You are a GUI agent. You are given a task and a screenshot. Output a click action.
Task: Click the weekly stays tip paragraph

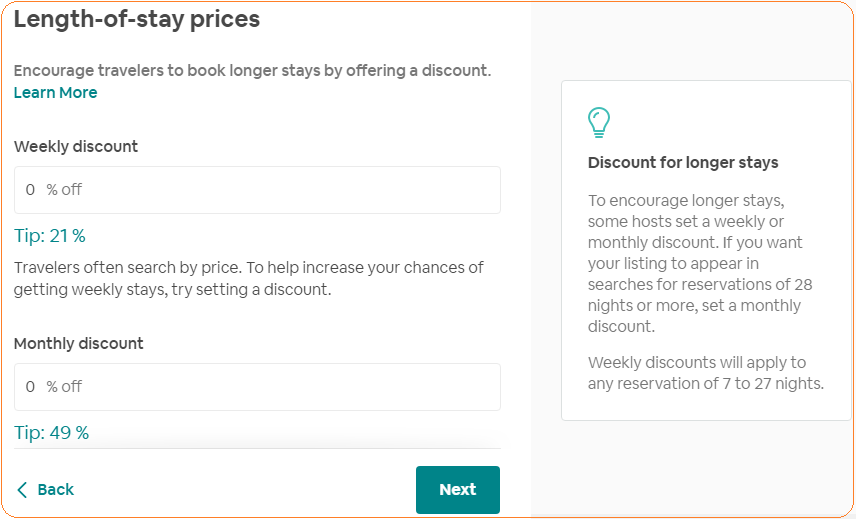click(x=248, y=279)
